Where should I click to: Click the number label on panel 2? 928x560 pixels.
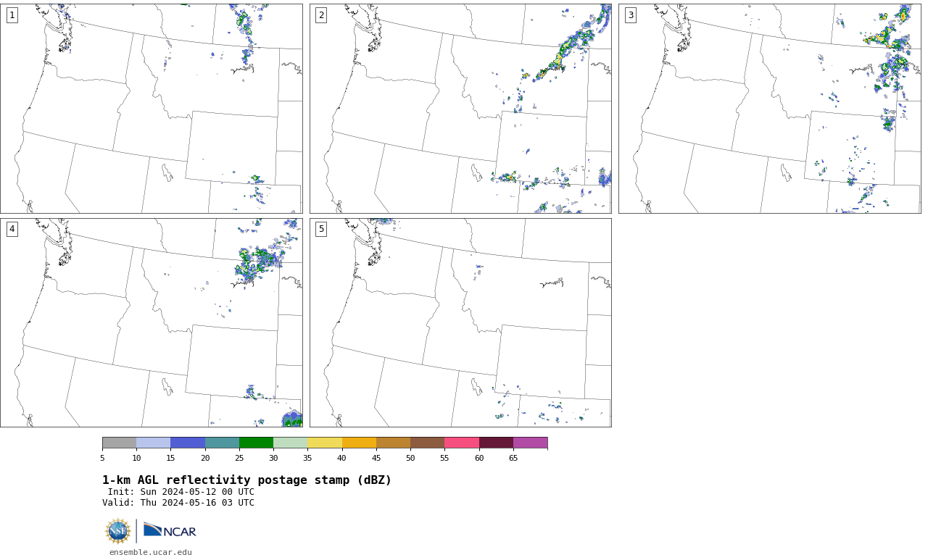coord(321,15)
